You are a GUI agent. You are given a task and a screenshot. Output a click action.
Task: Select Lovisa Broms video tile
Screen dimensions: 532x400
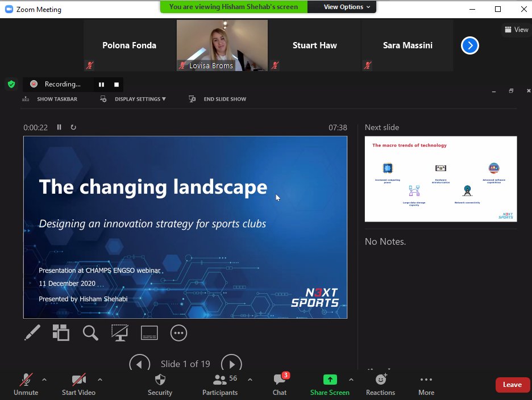[x=222, y=45]
